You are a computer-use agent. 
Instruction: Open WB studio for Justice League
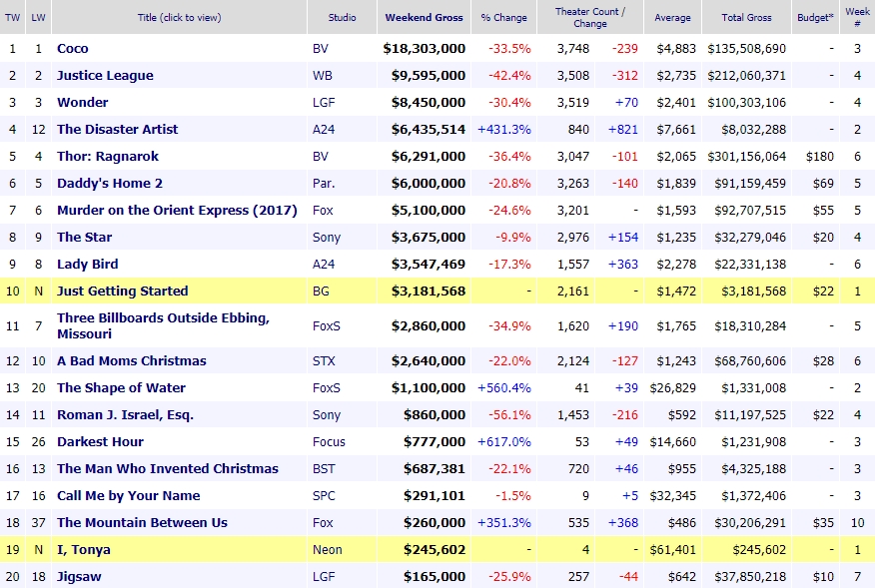[x=322, y=75]
